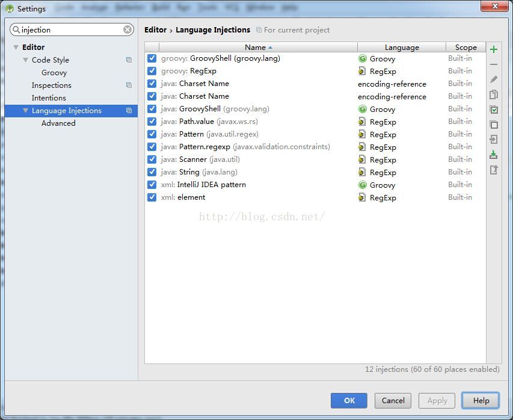Image resolution: width=513 pixels, height=420 pixels.
Task: Click '12 injections (60 of 60 places enabled)' status
Action: coord(432,369)
